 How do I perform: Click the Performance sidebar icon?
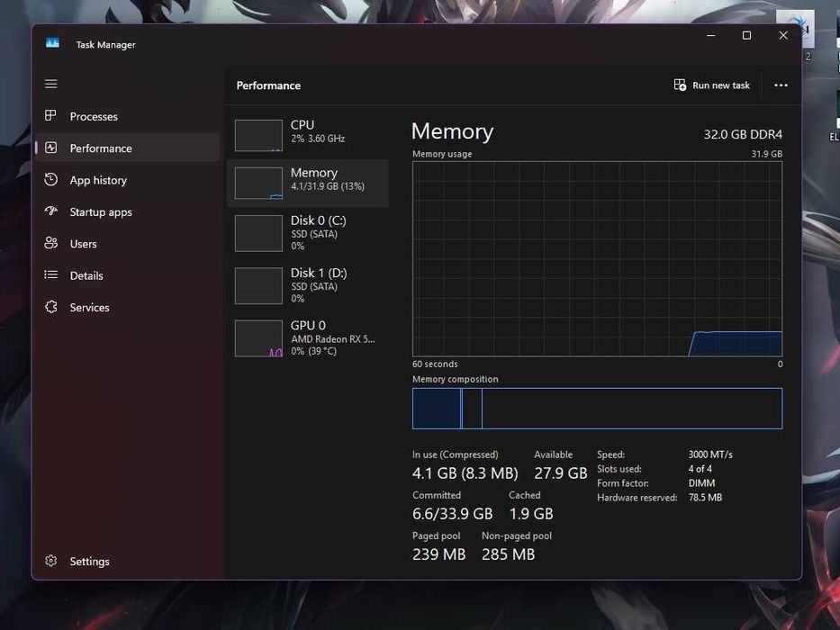(51, 148)
